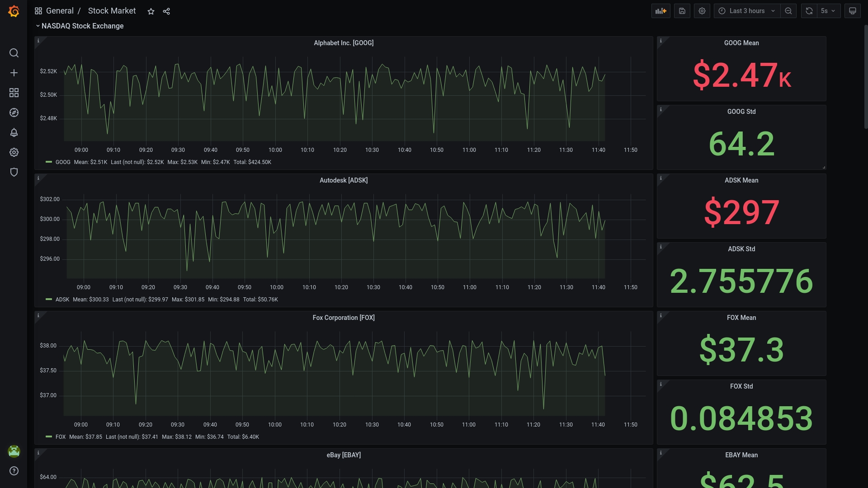
Task: Change GOOG legend series color
Action: tap(49, 162)
